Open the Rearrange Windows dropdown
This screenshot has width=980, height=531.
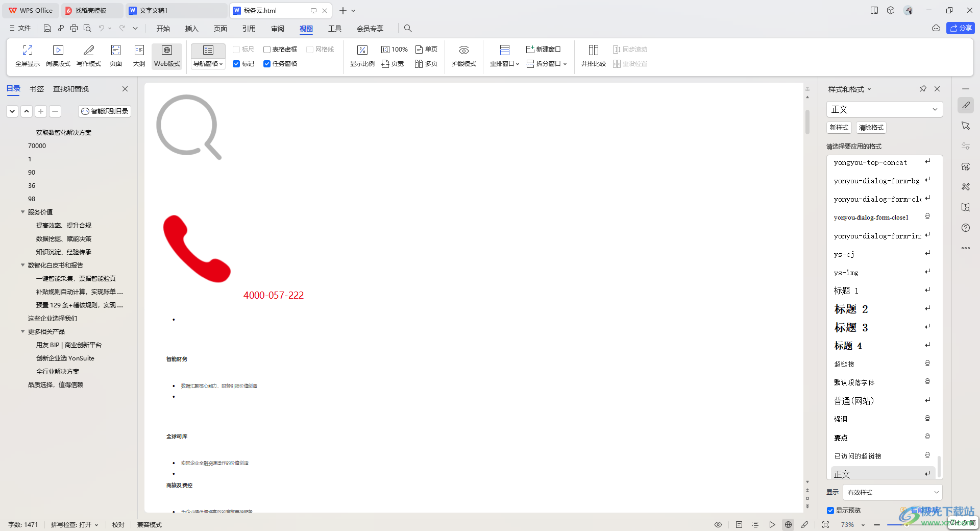(504, 64)
